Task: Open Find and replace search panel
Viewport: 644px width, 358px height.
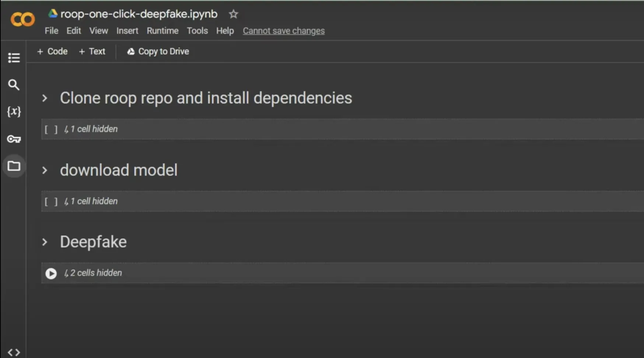Action: coord(14,85)
